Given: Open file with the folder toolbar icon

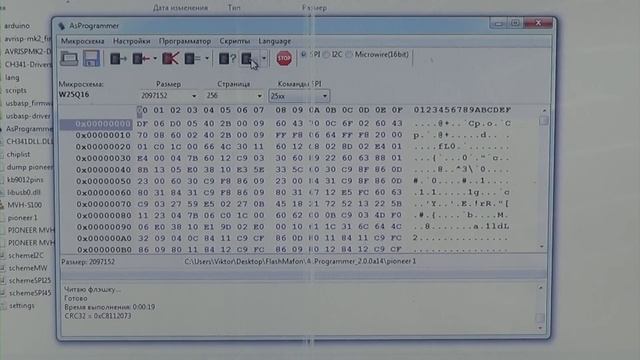Looking at the screenshot, I should pyautogui.click(x=69, y=58).
